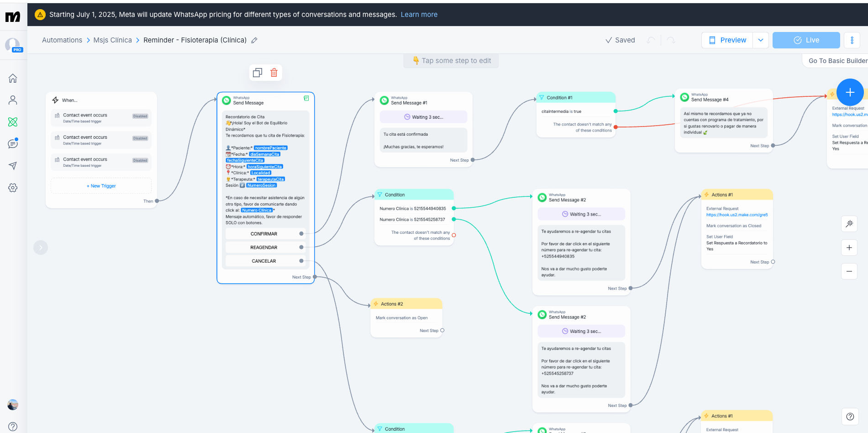Viewport: 868px width, 433px height.
Task: Click the note icon on Send Message card
Action: pos(306,98)
